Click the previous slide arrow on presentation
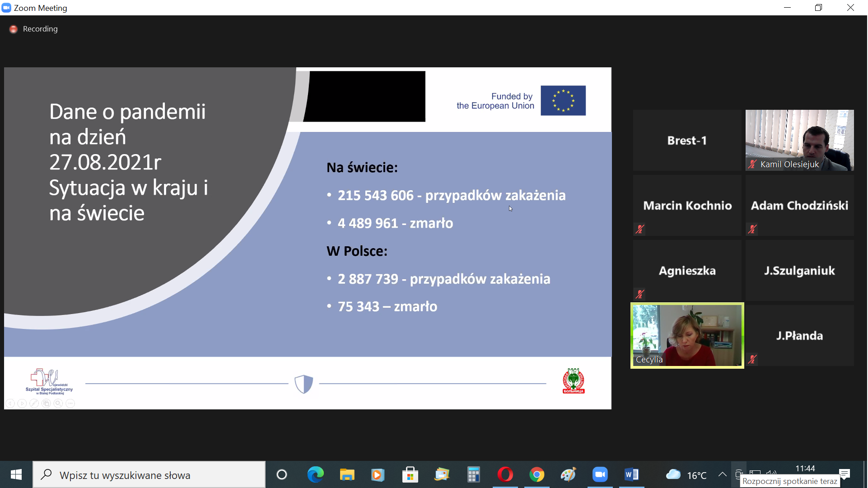868x488 pixels. (x=10, y=404)
